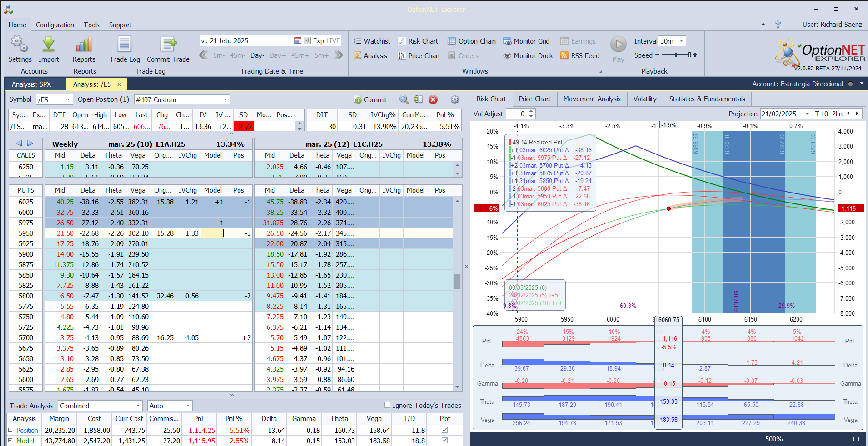This screenshot has height=446, width=868.
Task: Step back one day with double-left arrow
Action: (x=204, y=55)
